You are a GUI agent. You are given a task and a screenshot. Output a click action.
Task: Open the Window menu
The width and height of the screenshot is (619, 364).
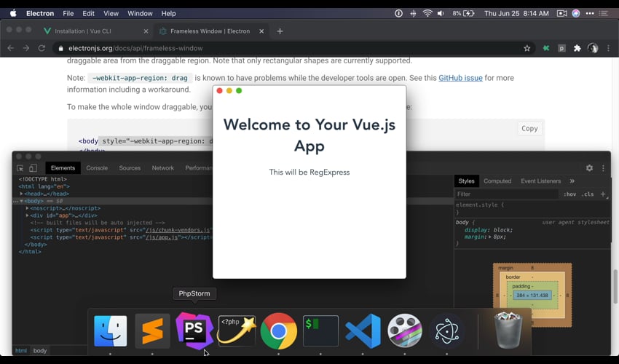coord(140,13)
